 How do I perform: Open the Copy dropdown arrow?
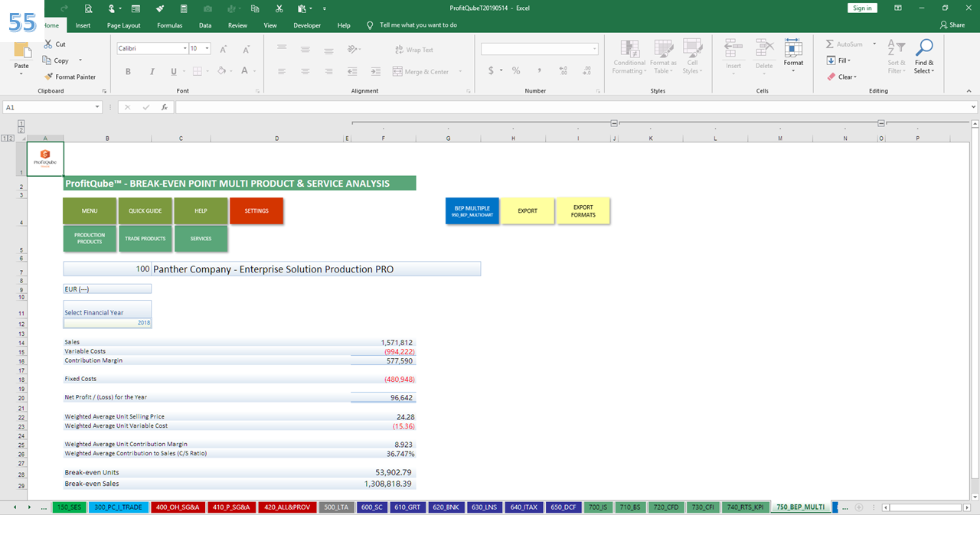[x=80, y=60]
